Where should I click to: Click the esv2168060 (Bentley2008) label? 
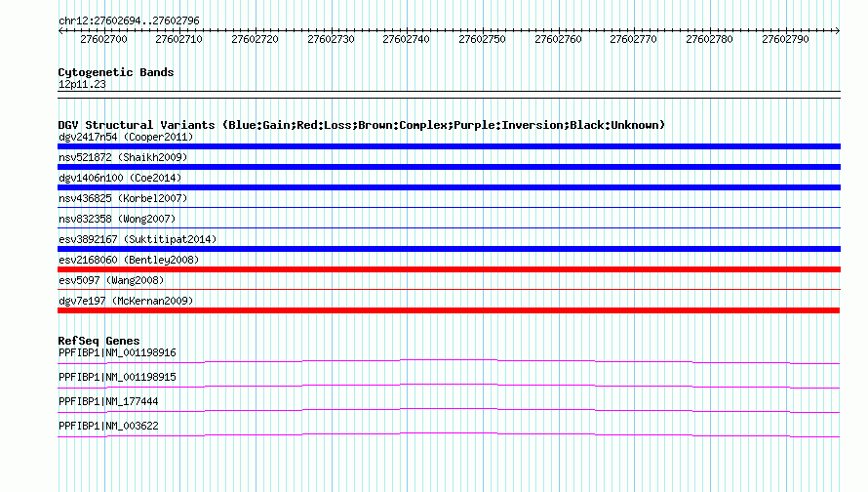129,260
